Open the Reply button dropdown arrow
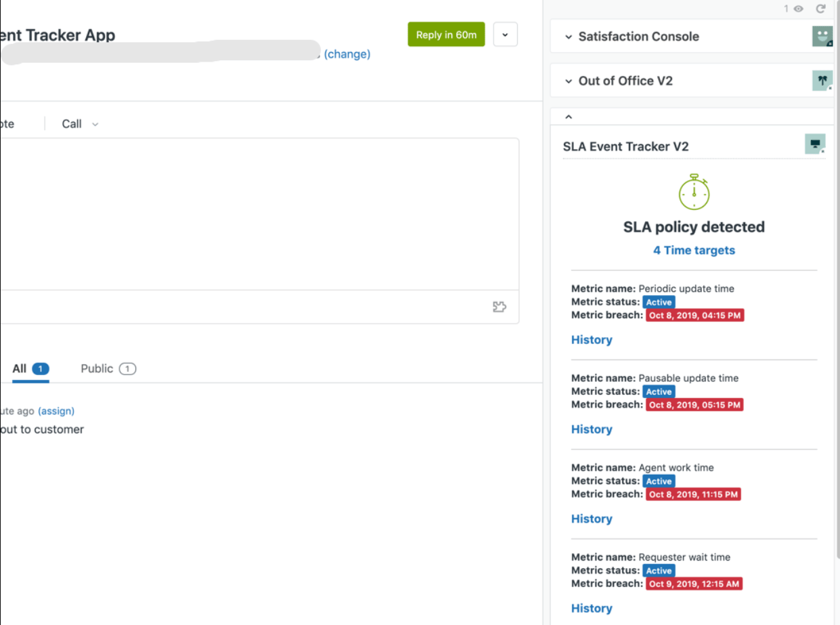840x625 pixels. click(505, 34)
